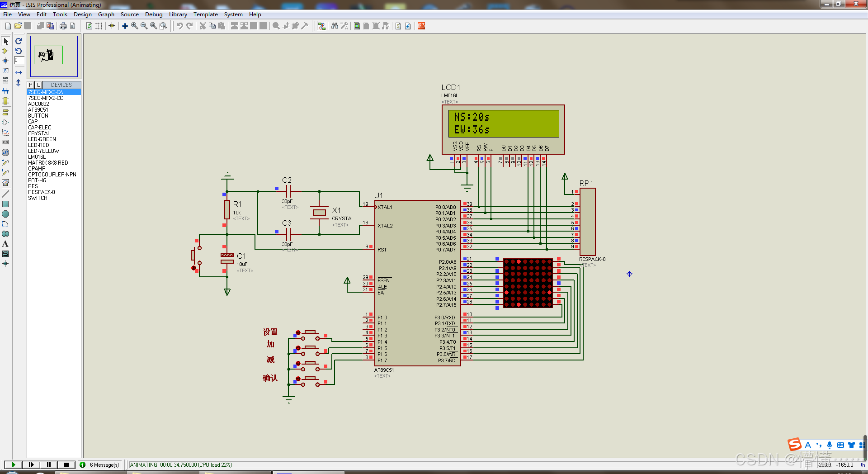Step the simulation forward one frame
Image resolution: width=868 pixels, height=474 pixels.
click(31, 465)
